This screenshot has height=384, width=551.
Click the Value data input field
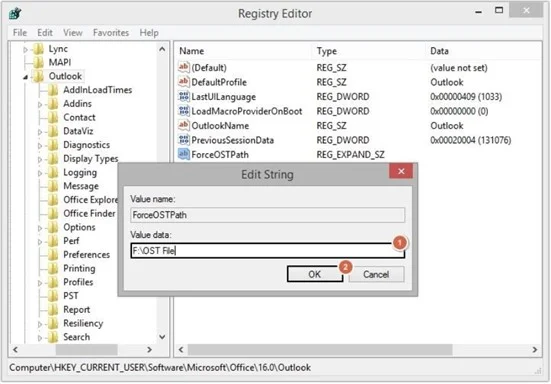[267, 250]
